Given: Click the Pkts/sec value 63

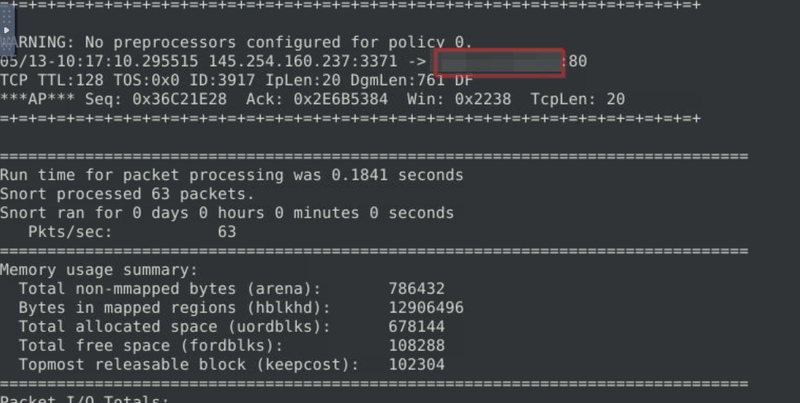Looking at the screenshot, I should [227, 232].
